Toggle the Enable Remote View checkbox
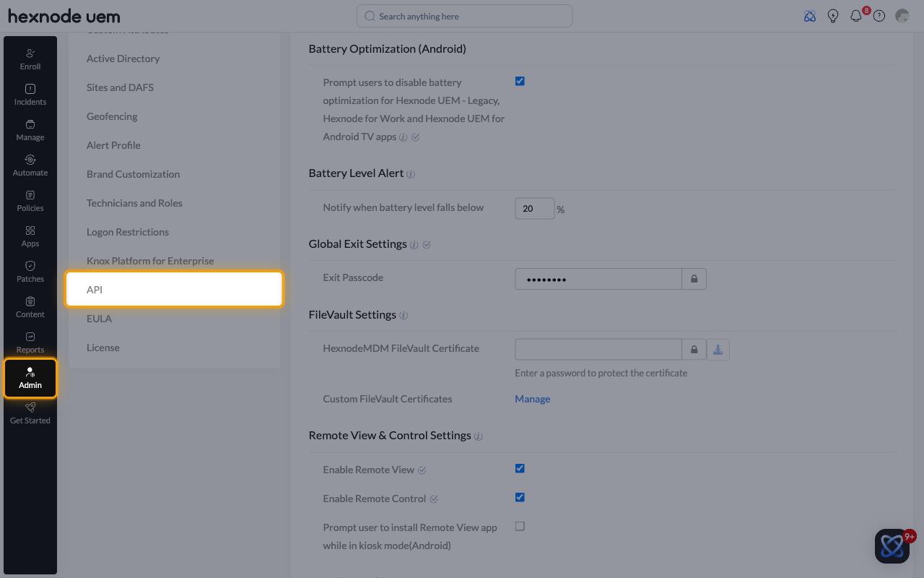924x578 pixels. click(x=520, y=468)
